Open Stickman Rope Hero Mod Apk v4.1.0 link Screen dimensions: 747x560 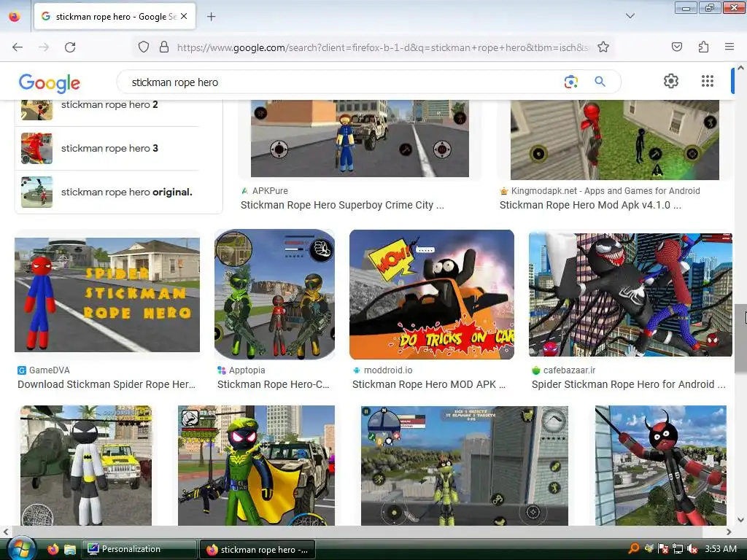(590, 205)
